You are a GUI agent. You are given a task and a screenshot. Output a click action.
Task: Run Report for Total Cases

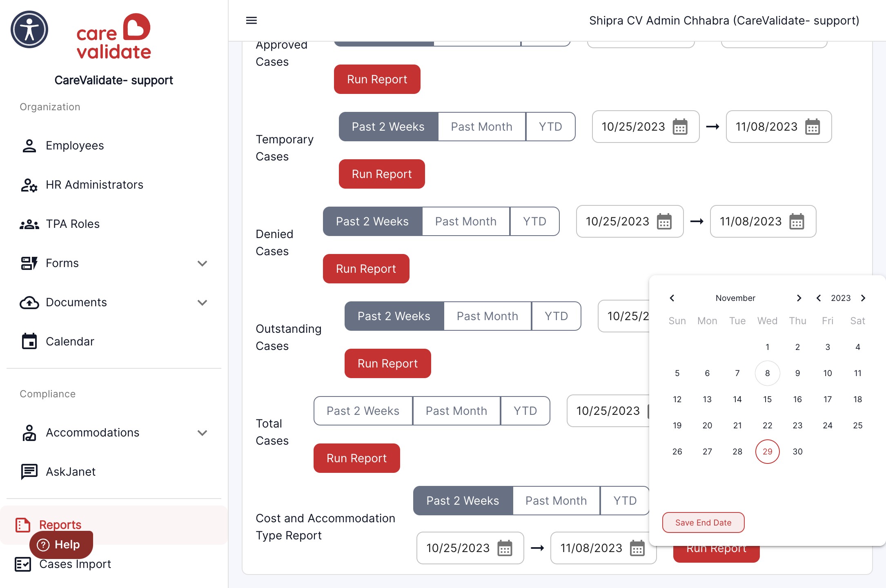(x=356, y=458)
